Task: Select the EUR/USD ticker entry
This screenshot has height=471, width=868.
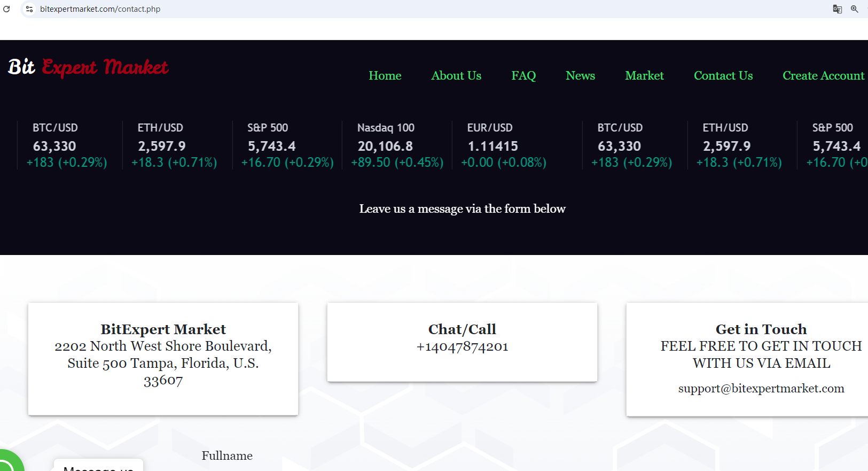Action: [503, 145]
